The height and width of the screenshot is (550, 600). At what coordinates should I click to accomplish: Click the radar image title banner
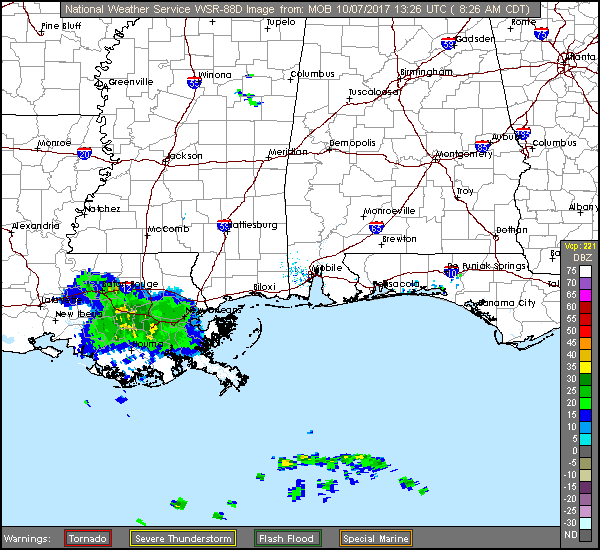coord(300,9)
